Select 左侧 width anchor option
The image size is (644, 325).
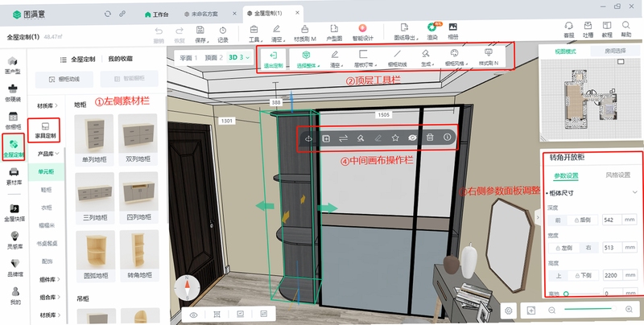point(564,249)
